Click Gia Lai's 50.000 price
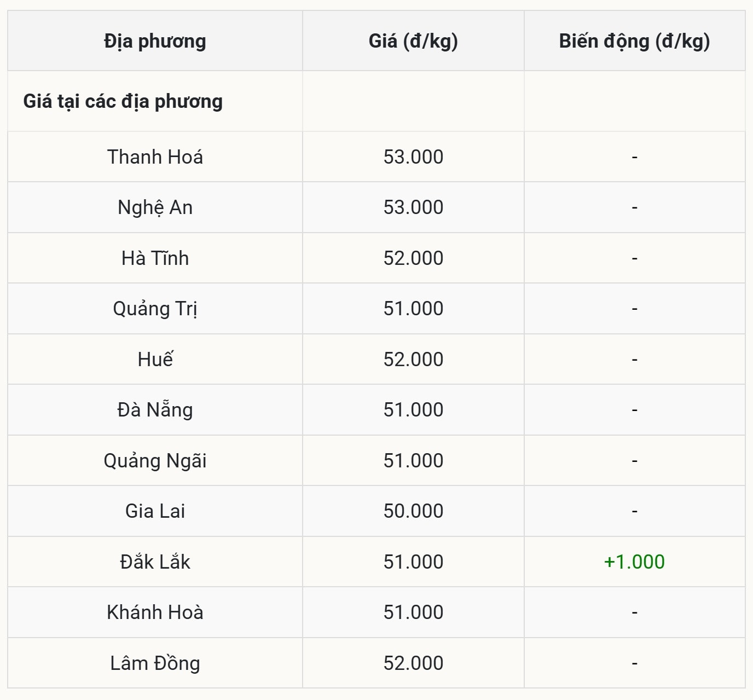The width and height of the screenshot is (753, 700). click(413, 511)
